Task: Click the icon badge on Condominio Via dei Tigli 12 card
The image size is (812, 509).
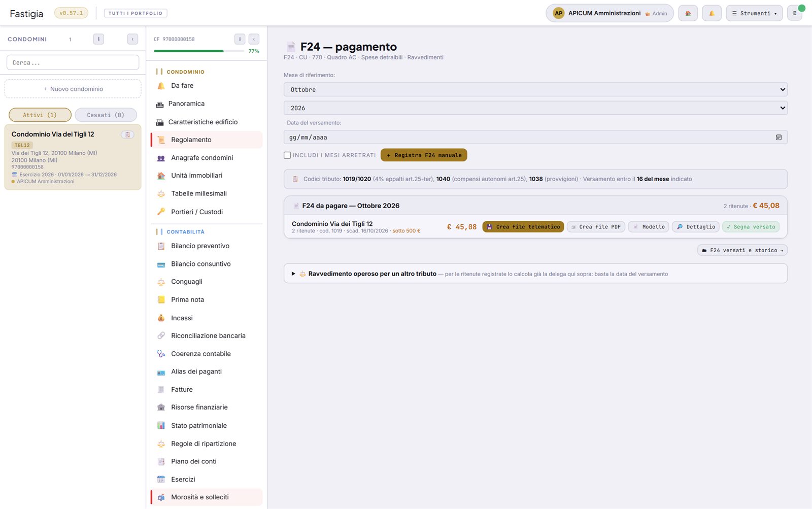Action: pyautogui.click(x=128, y=134)
